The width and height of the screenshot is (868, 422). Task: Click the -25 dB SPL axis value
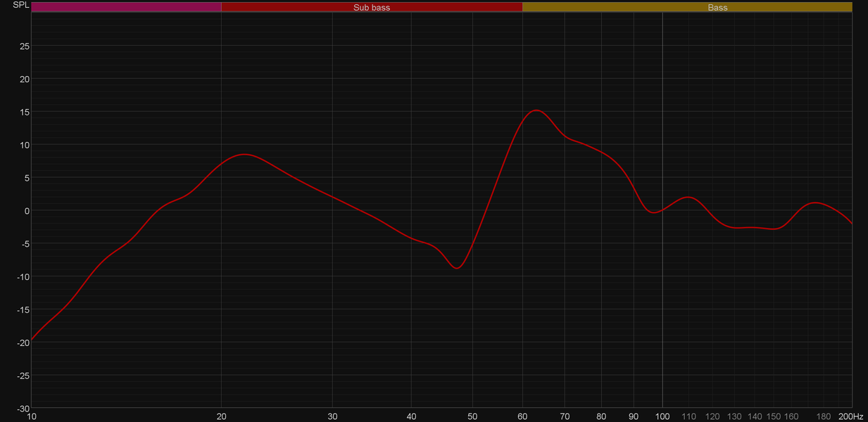(23, 376)
